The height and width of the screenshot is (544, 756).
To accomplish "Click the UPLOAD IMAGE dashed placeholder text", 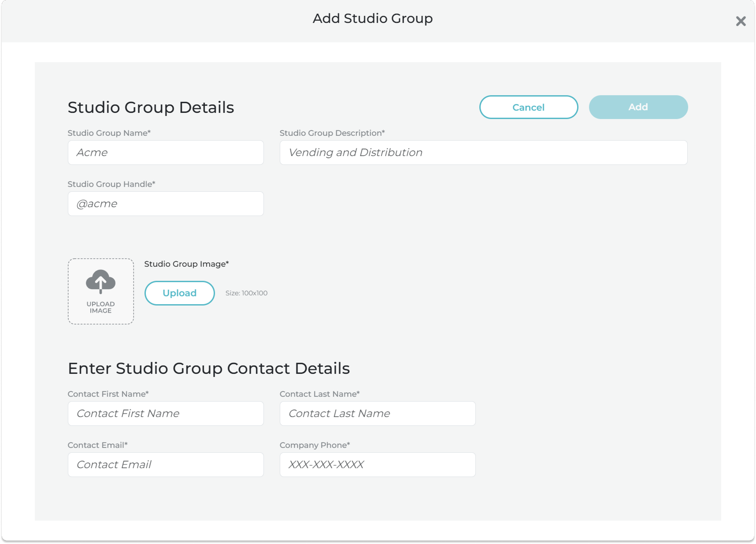I will tap(101, 307).
